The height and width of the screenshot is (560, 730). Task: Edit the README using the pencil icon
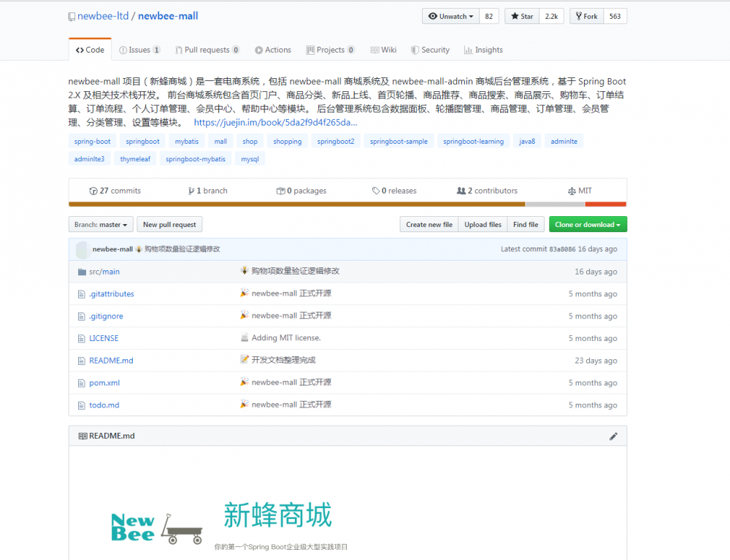click(x=613, y=435)
